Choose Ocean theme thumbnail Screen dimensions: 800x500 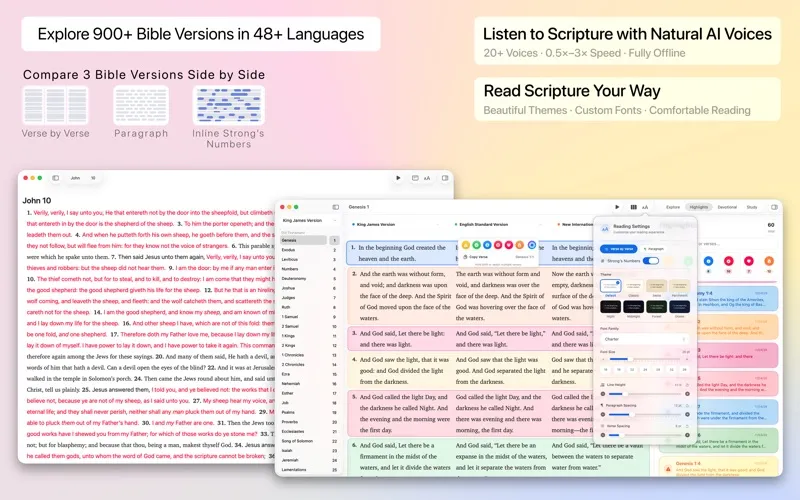[680, 307]
